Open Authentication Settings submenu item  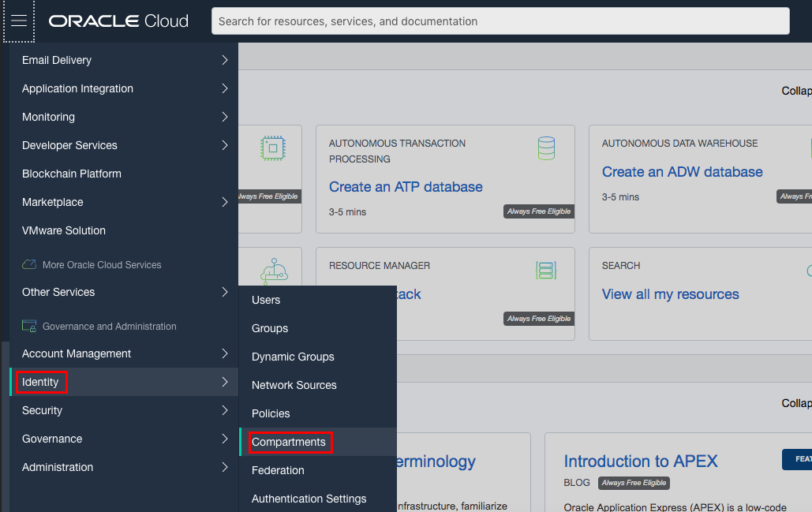pos(317,499)
